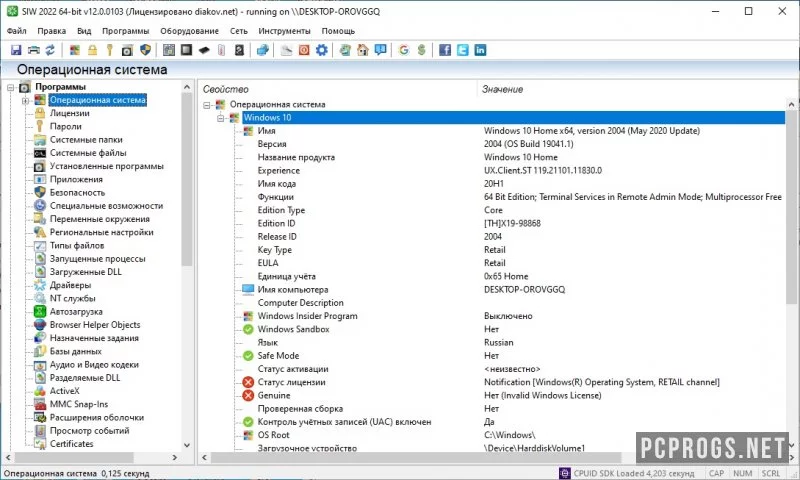The height and width of the screenshot is (480, 800).
Task: Open the Помощь menu
Action: (x=338, y=31)
